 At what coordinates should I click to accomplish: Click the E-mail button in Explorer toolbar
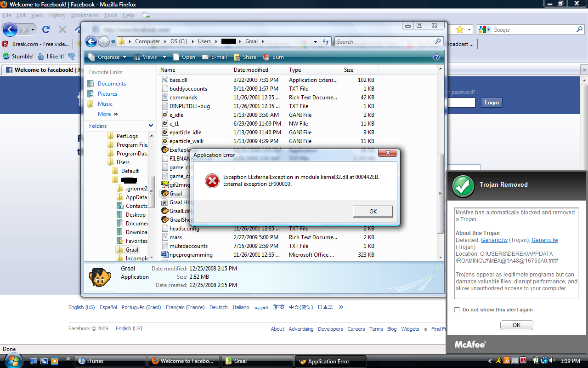pos(214,57)
